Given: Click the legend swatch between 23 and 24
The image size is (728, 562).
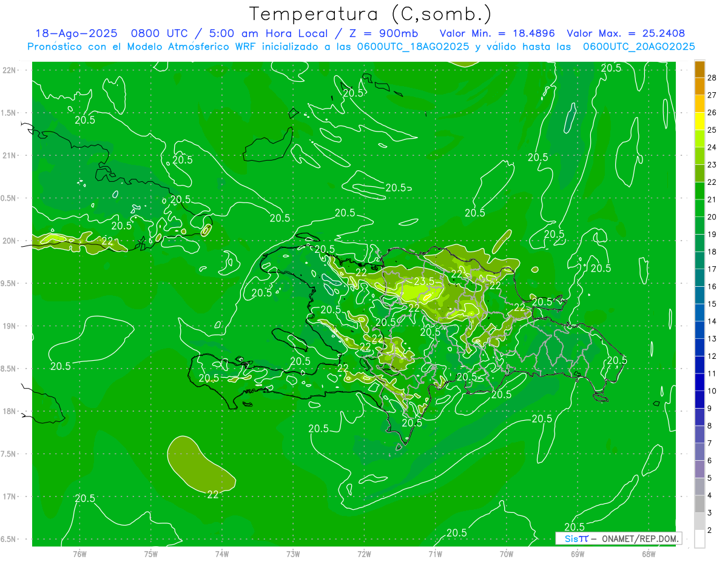Looking at the screenshot, I should click(x=699, y=156).
